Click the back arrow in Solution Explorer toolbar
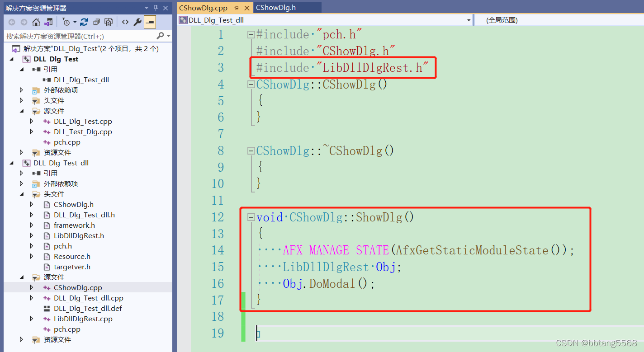 point(12,22)
